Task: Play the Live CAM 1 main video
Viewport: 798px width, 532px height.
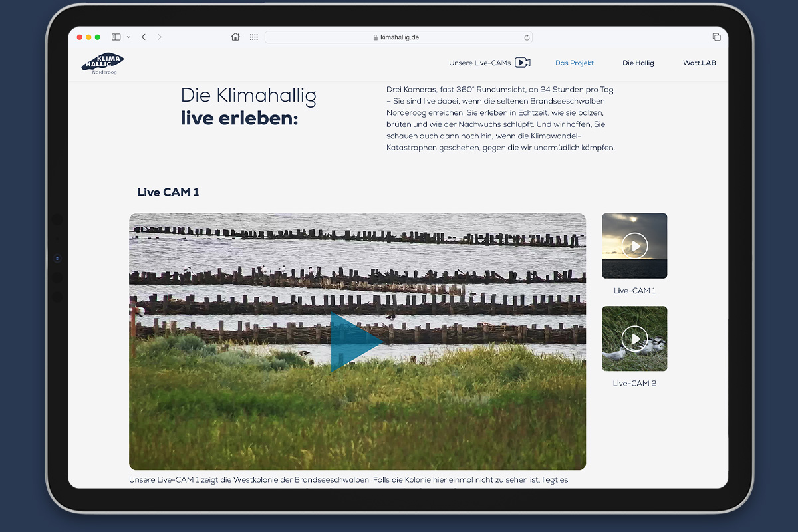Action: click(356, 342)
